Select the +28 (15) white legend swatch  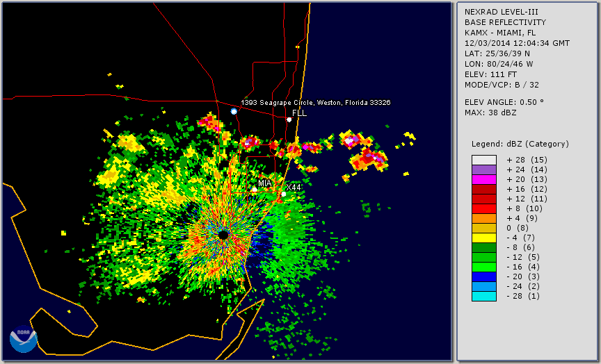tap(484, 160)
